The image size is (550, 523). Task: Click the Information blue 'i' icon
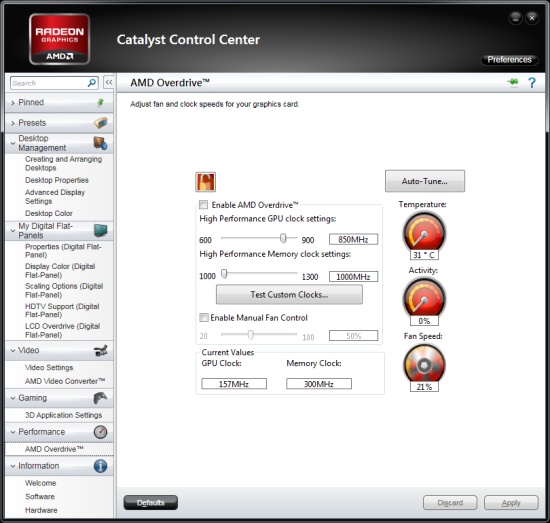pos(100,466)
